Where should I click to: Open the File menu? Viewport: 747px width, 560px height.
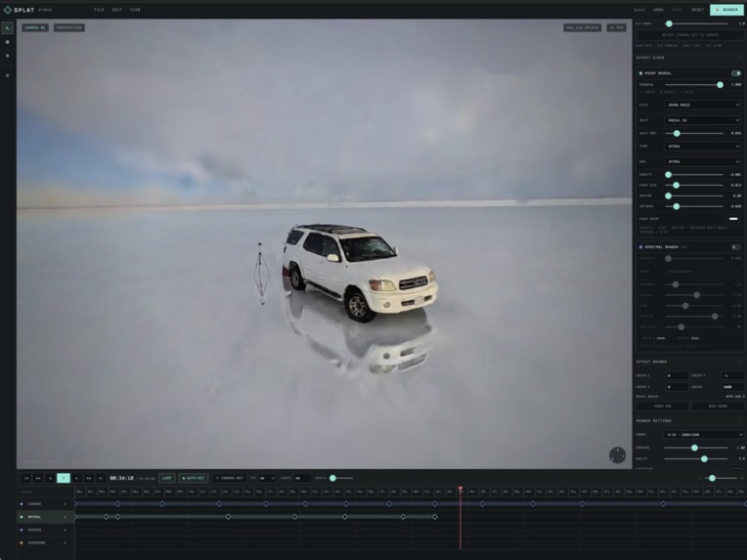tap(99, 10)
